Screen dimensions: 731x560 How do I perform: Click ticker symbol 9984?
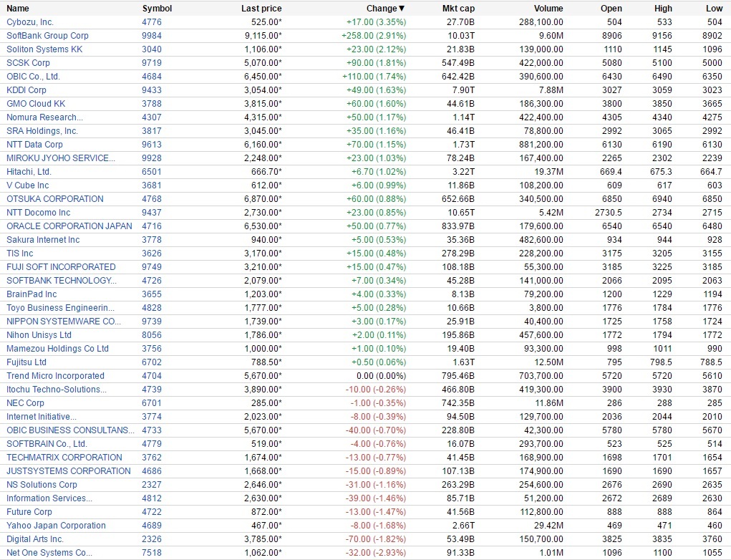click(152, 35)
